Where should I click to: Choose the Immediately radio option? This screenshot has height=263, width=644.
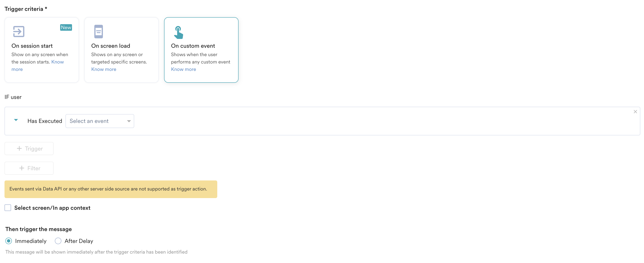click(9, 241)
